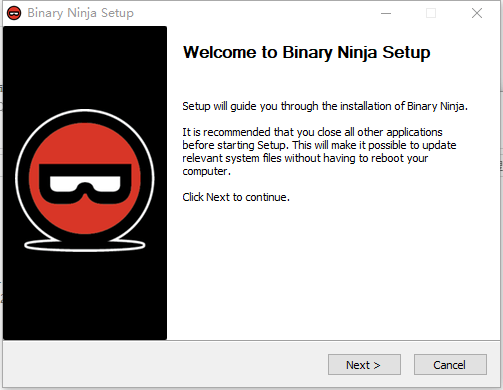This screenshot has width=503, height=390.
Task: Click the 'Setup will guide you' sentence
Action: point(325,106)
